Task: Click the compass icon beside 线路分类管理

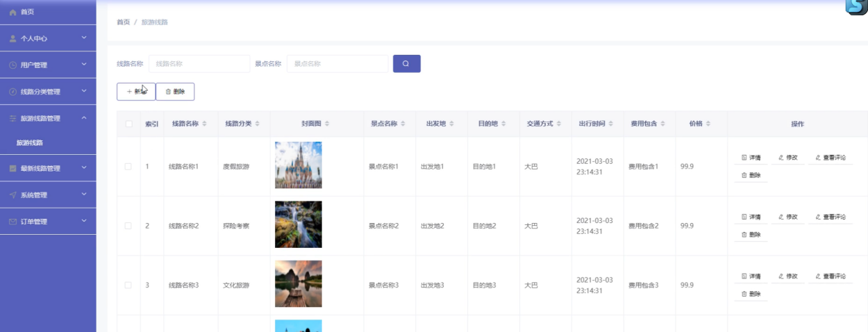Action: pos(12,92)
